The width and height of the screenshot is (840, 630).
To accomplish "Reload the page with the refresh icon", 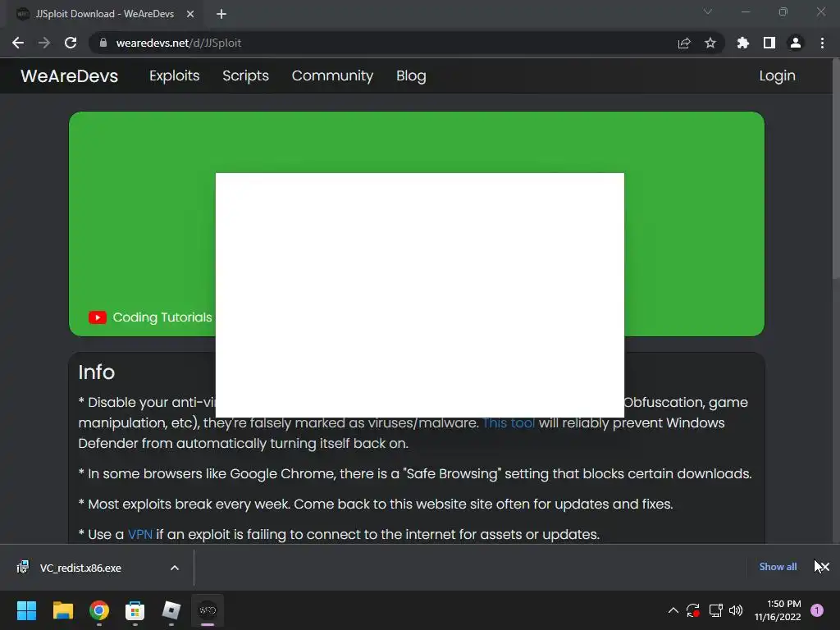I will [x=71, y=43].
